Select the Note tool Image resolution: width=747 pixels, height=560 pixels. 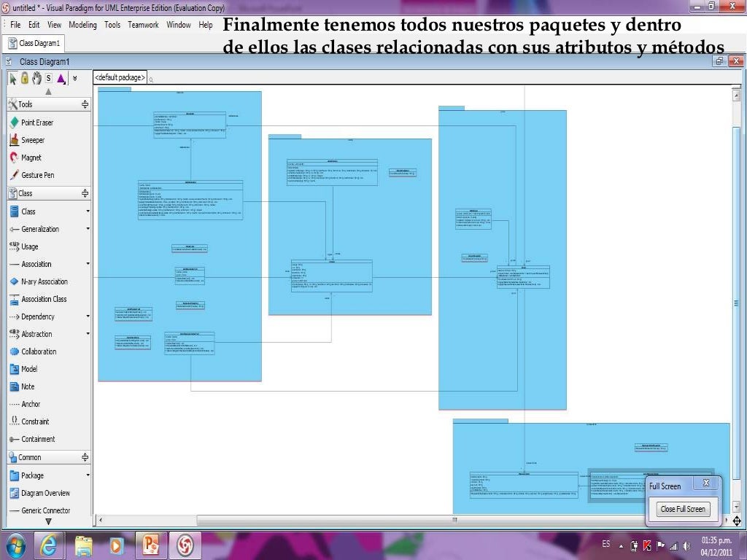[28, 386]
